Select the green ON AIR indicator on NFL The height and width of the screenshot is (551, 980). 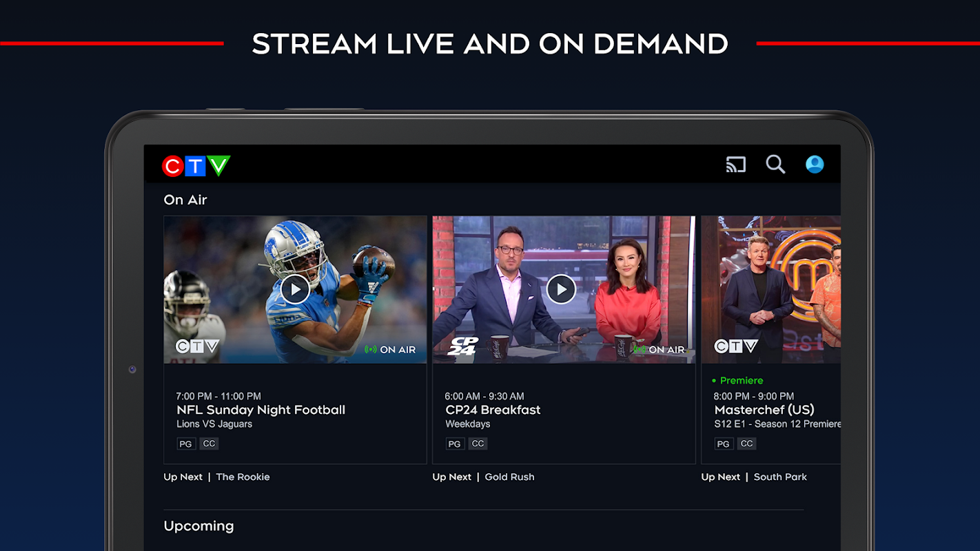390,350
